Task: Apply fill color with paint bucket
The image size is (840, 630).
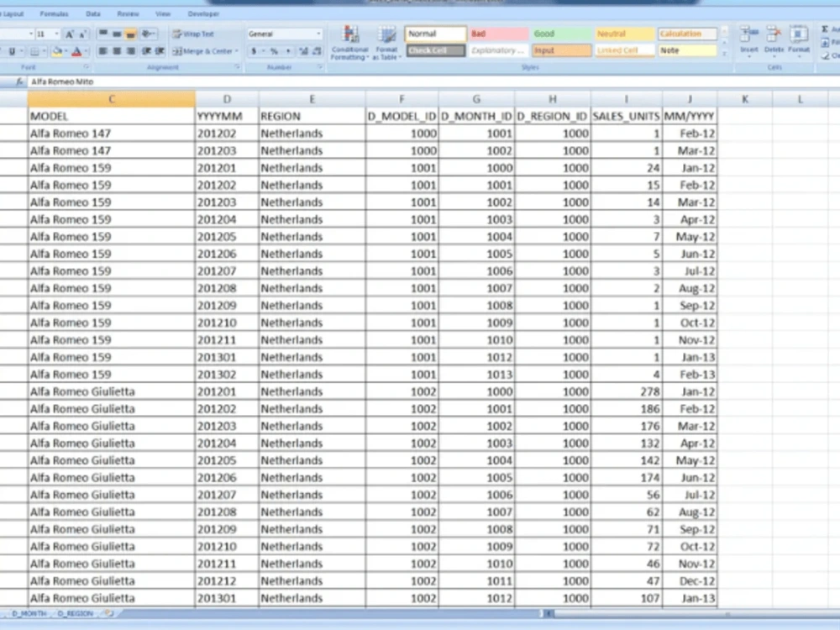Action: (57, 51)
